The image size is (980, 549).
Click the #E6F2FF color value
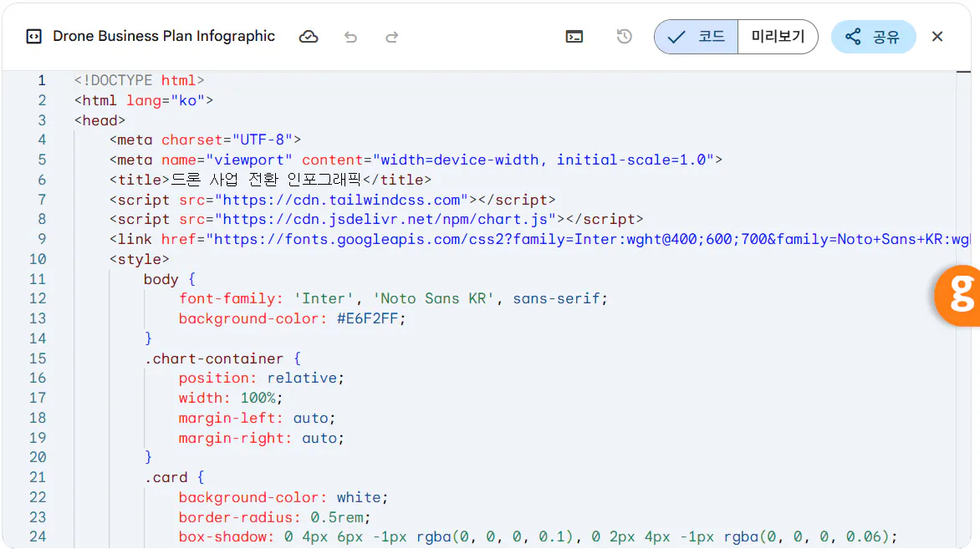click(x=368, y=318)
